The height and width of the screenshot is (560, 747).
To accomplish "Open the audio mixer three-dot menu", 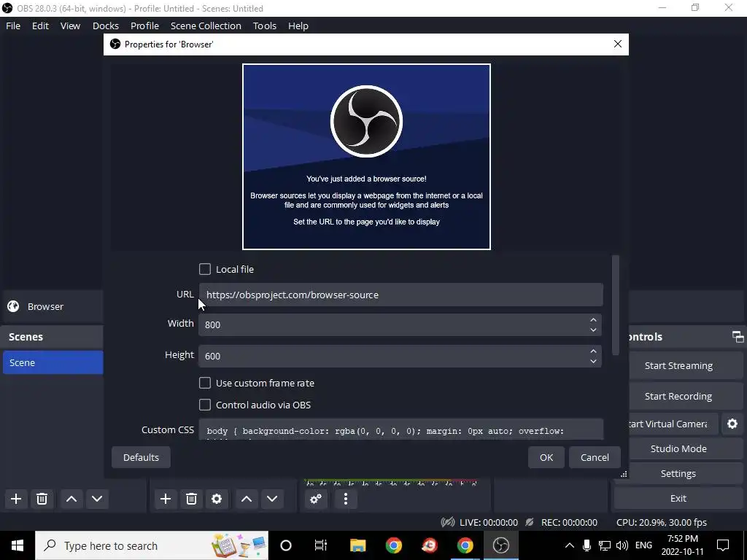I will pyautogui.click(x=346, y=499).
